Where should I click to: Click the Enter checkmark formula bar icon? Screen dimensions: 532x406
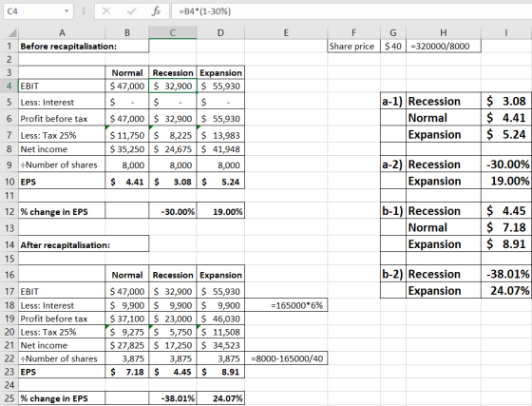click(131, 11)
